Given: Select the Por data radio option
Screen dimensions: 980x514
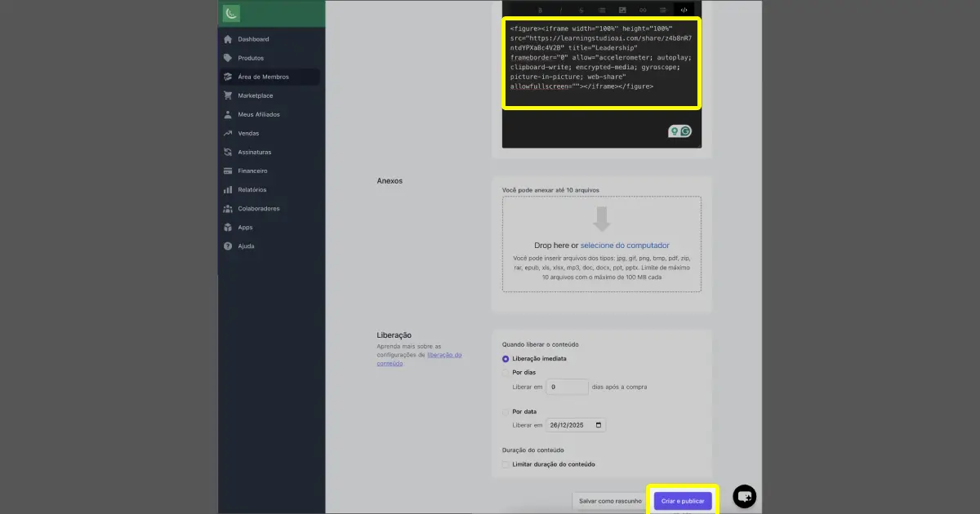Looking at the screenshot, I should (x=506, y=411).
